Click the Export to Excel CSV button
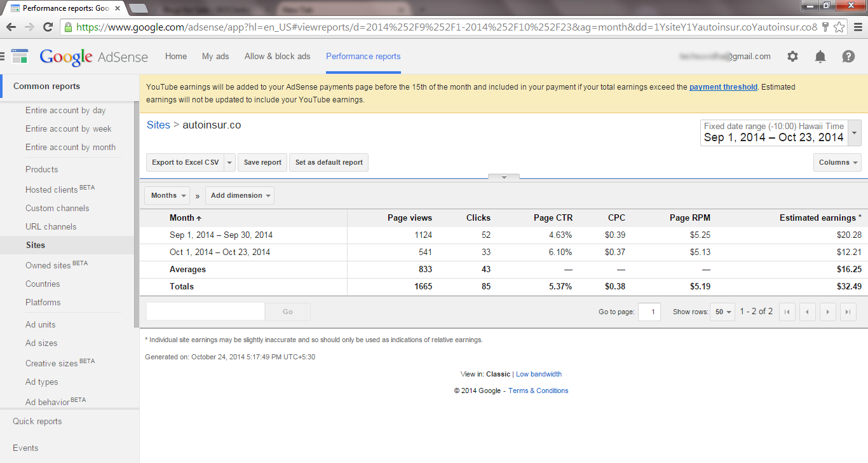This screenshot has height=463, width=868. tap(185, 162)
